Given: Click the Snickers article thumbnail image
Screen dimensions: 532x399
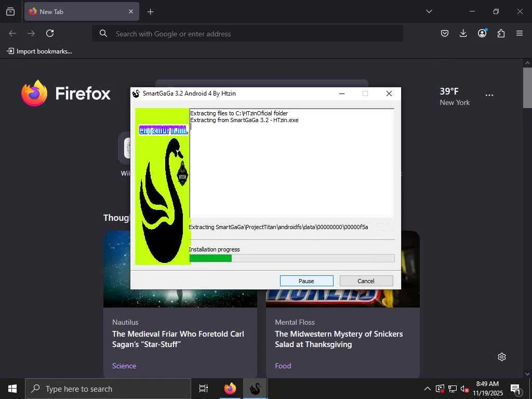Looking at the screenshot, I should coord(343,298).
